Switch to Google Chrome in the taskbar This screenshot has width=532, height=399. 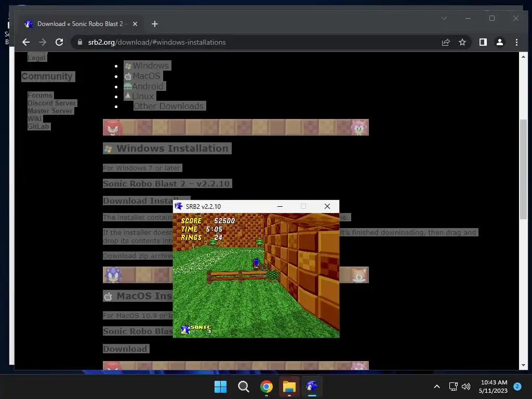pos(267,387)
